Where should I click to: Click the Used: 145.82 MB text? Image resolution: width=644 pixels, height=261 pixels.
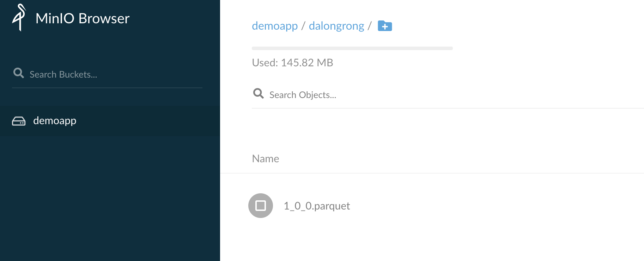(x=292, y=63)
